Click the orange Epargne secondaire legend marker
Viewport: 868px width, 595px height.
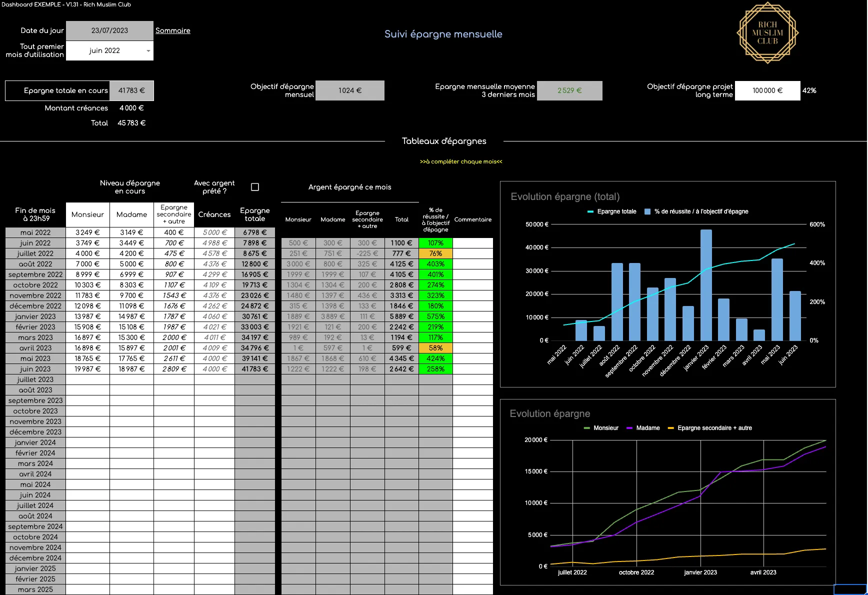coord(670,428)
